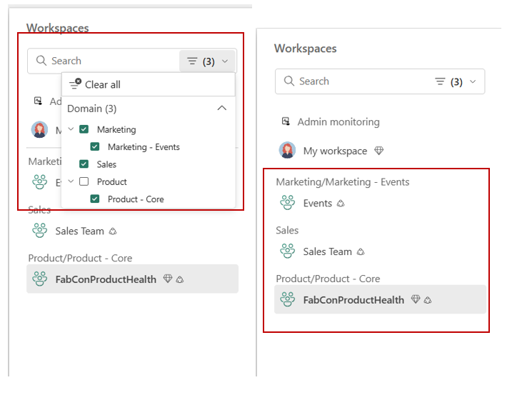Check the Product domain checkbox
532x395 pixels.
point(84,181)
